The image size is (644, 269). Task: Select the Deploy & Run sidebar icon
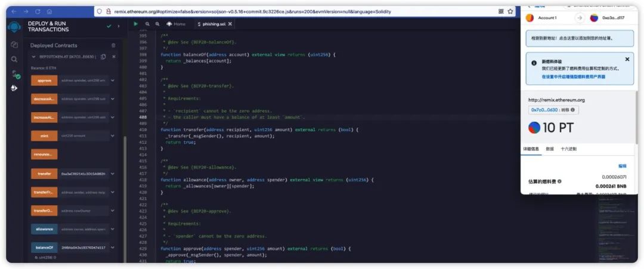click(x=14, y=88)
